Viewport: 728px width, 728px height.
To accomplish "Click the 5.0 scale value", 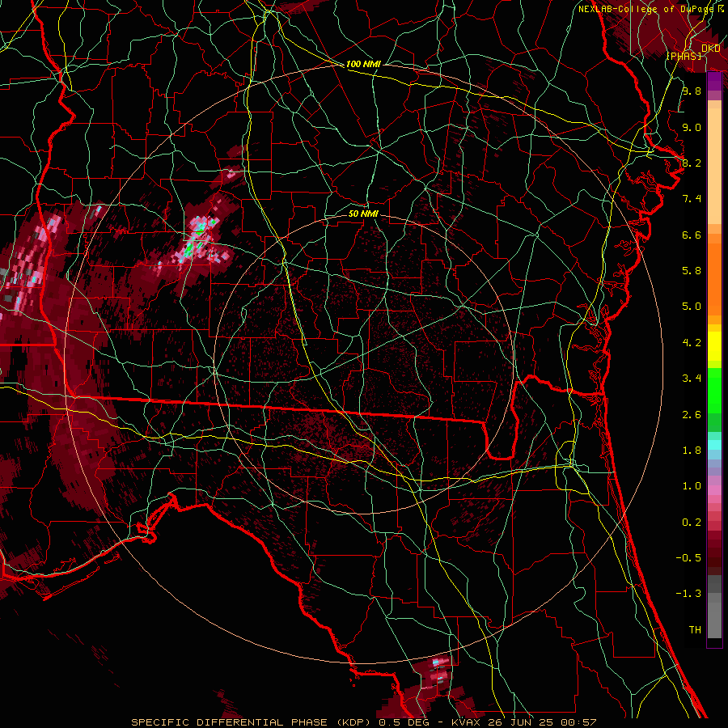I will pos(692,307).
